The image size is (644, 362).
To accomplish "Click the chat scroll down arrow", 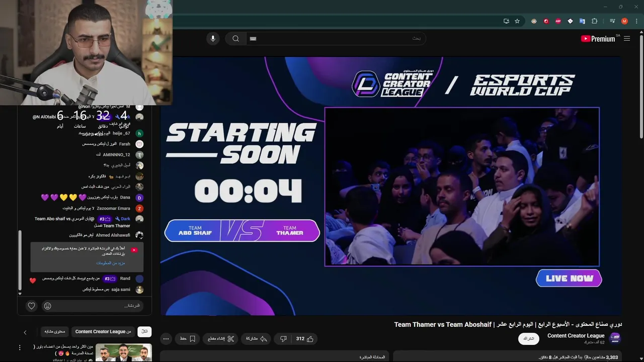I will 20,293.
